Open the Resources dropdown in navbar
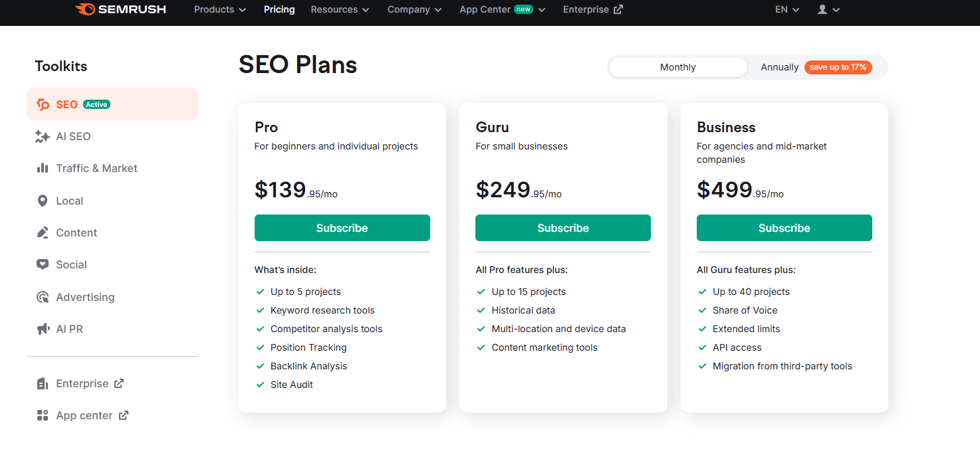The height and width of the screenshot is (457, 980). 340,9
